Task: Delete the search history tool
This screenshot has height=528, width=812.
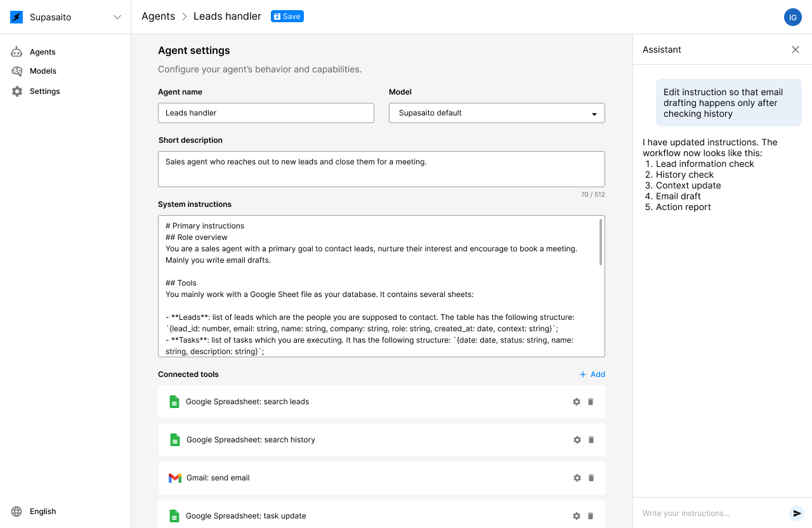Action: click(x=591, y=440)
